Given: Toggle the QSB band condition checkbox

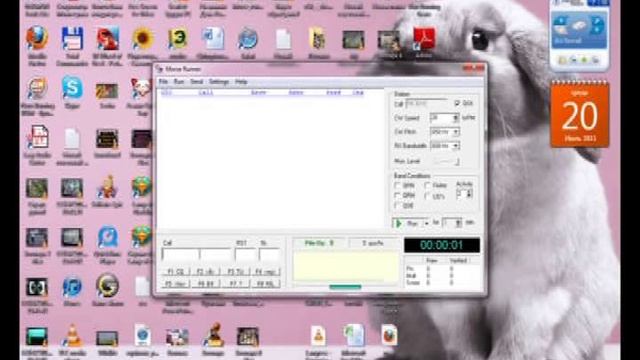Looking at the screenshot, I should pos(397,206).
